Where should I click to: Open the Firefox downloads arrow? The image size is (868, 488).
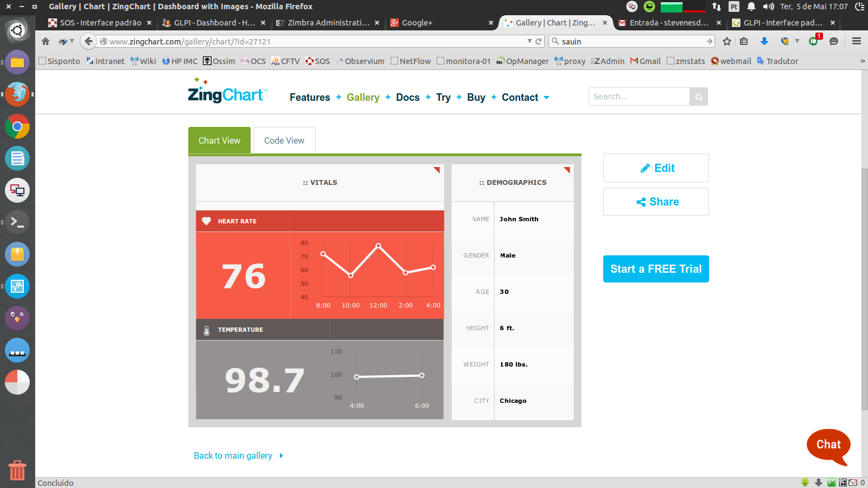pos(764,41)
